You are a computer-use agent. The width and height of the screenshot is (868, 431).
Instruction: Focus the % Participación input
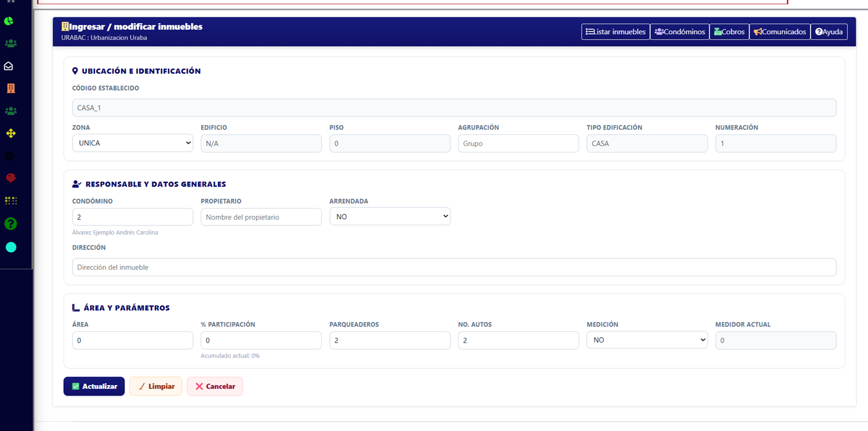[x=261, y=340]
